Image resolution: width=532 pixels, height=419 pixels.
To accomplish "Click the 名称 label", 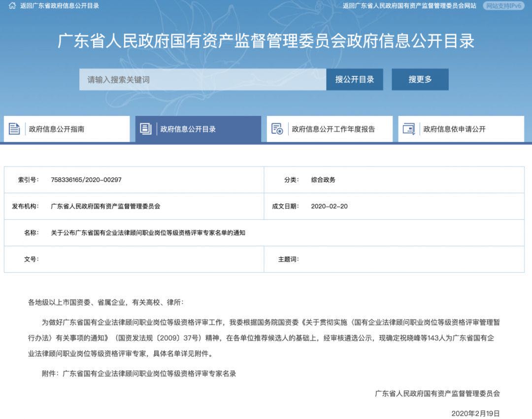I will click(x=32, y=233).
